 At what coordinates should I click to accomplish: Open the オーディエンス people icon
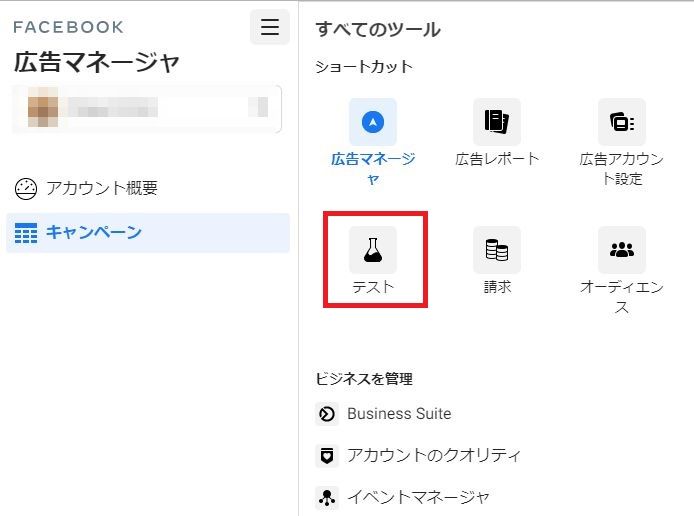[x=621, y=250]
